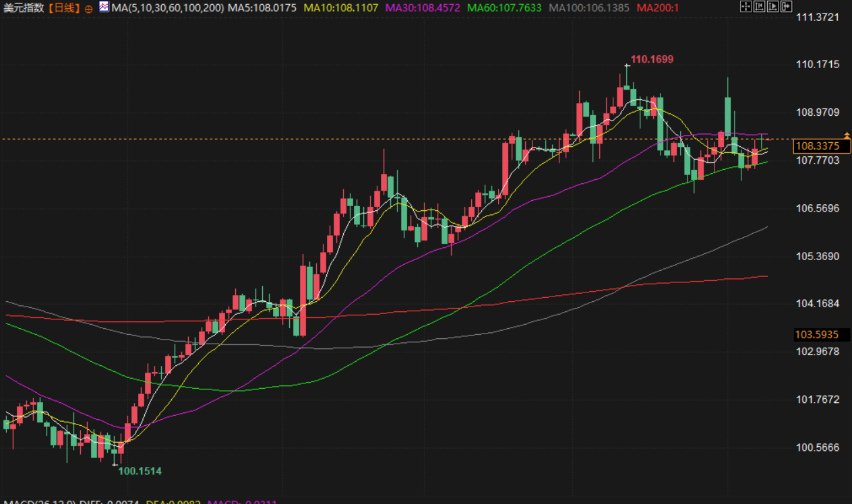
Task: Click the first dotted-grid toolbar icon
Action: (745, 7)
